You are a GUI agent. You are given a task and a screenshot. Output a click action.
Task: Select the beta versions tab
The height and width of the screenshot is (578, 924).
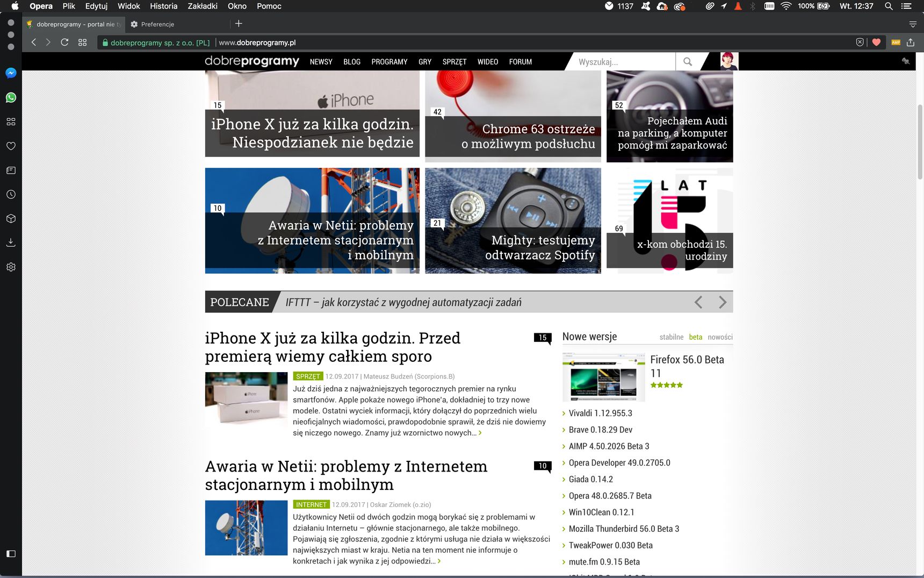pos(696,337)
